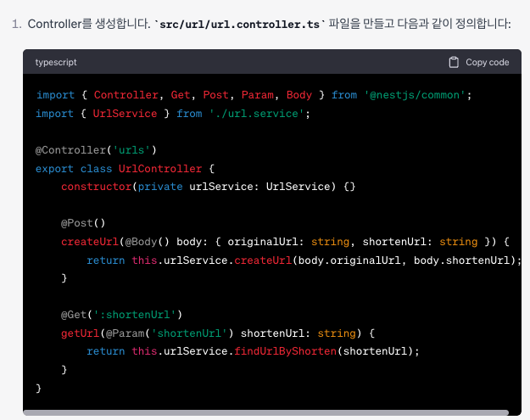Click the clipboard copy icon
This screenshot has height=420, width=530.
click(454, 62)
